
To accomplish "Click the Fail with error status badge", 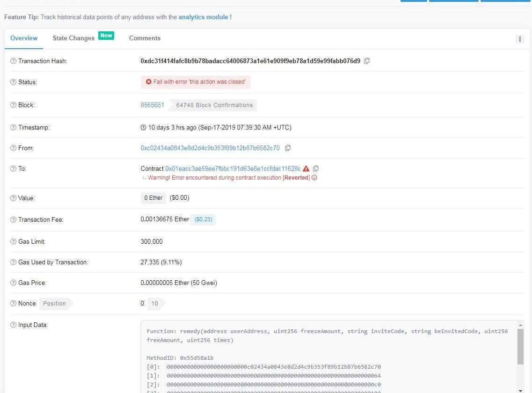I will click(x=196, y=82).
